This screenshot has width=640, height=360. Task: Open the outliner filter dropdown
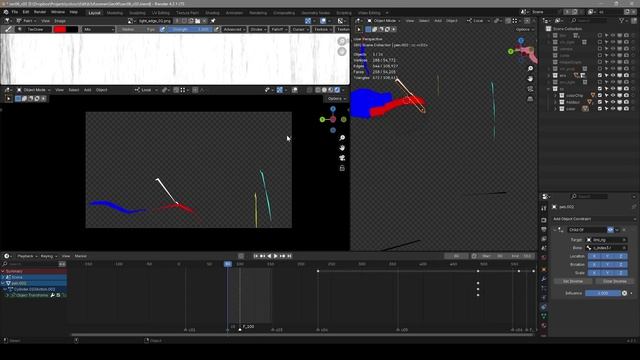click(x=624, y=20)
